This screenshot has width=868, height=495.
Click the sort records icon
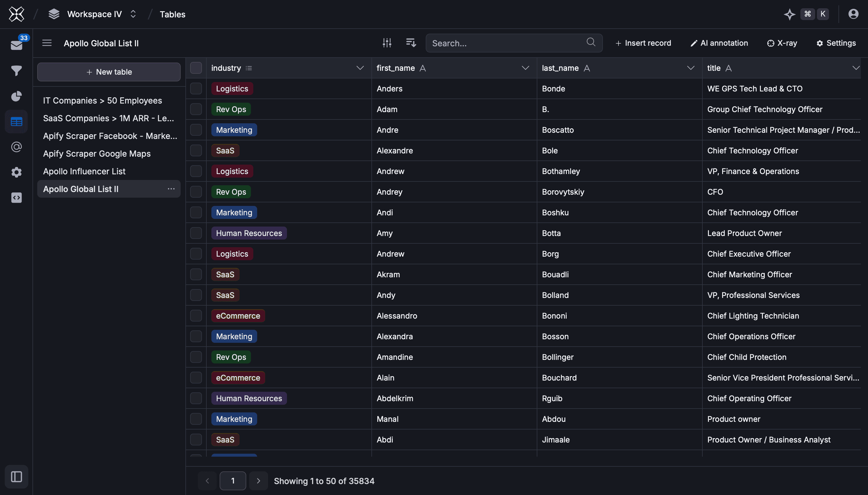[x=411, y=43]
